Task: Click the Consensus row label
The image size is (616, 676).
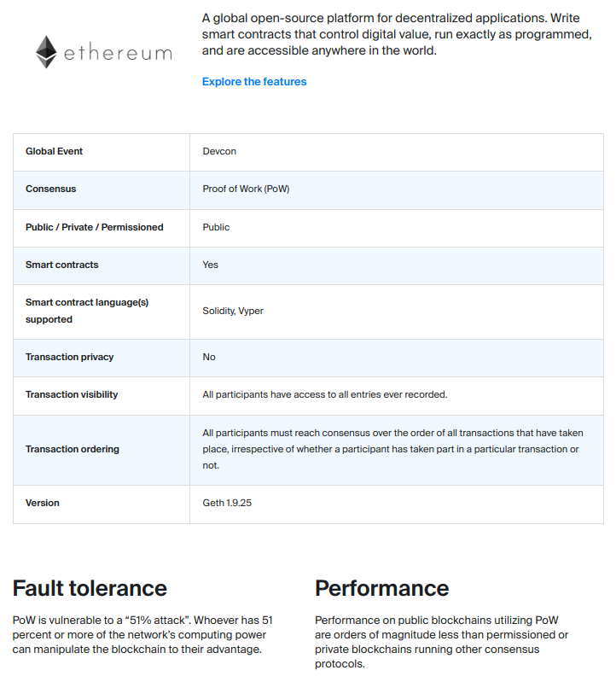Action: coord(50,189)
